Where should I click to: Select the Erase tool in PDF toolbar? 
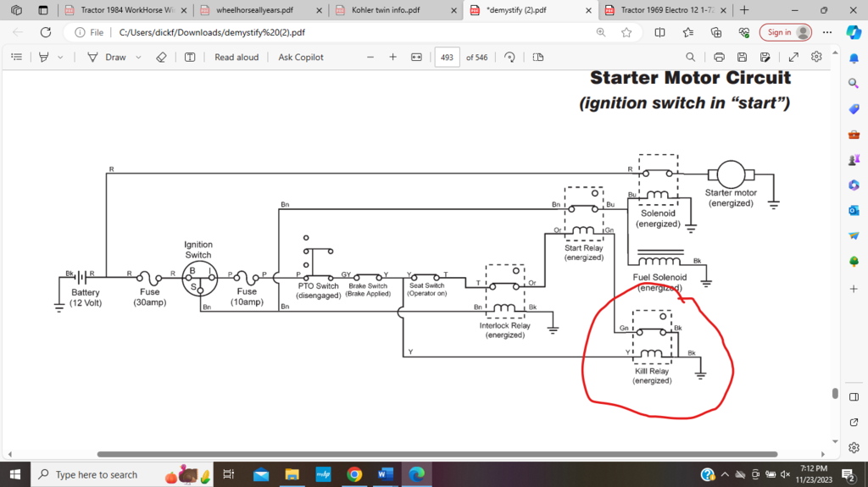(162, 57)
